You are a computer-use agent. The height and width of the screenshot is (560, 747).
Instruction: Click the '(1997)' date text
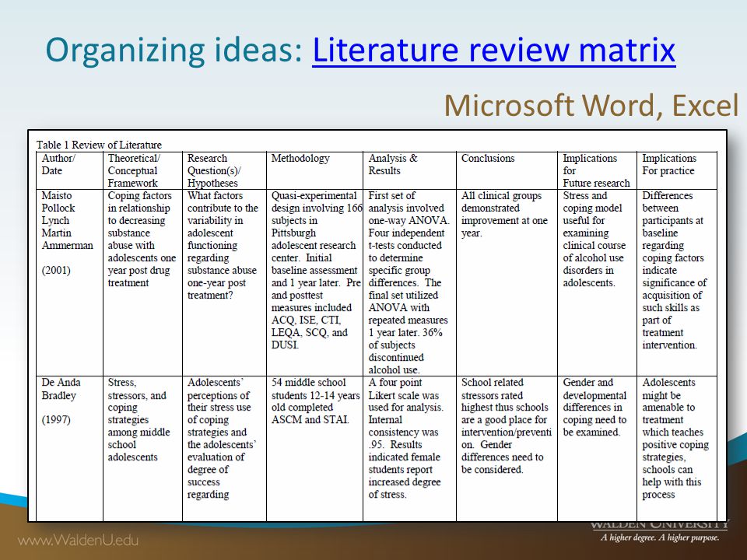click(56, 419)
